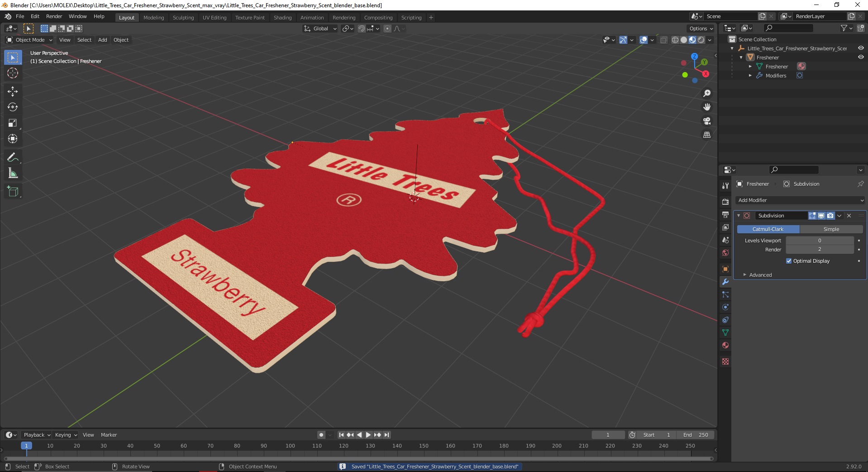Select the Measure ruler tool
The height and width of the screenshot is (472, 868).
tap(13, 173)
